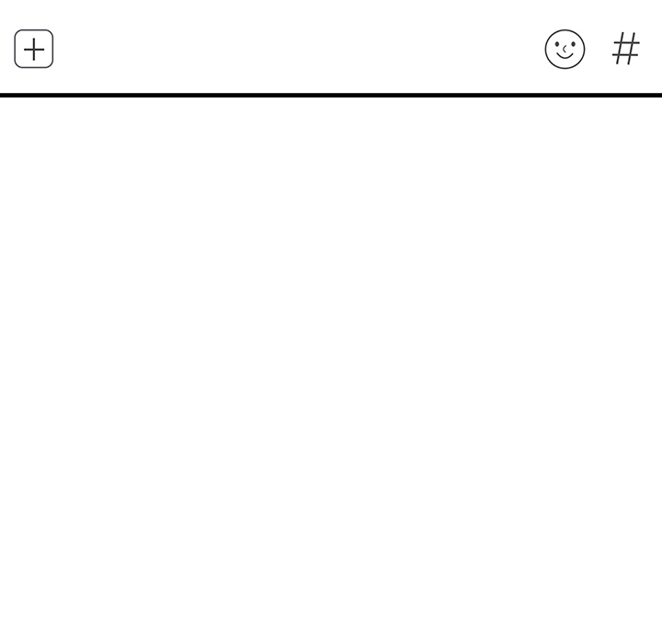Viewport: 662px width, 644px height.
Task: Add an attachment with the plus button
Action: click(34, 49)
